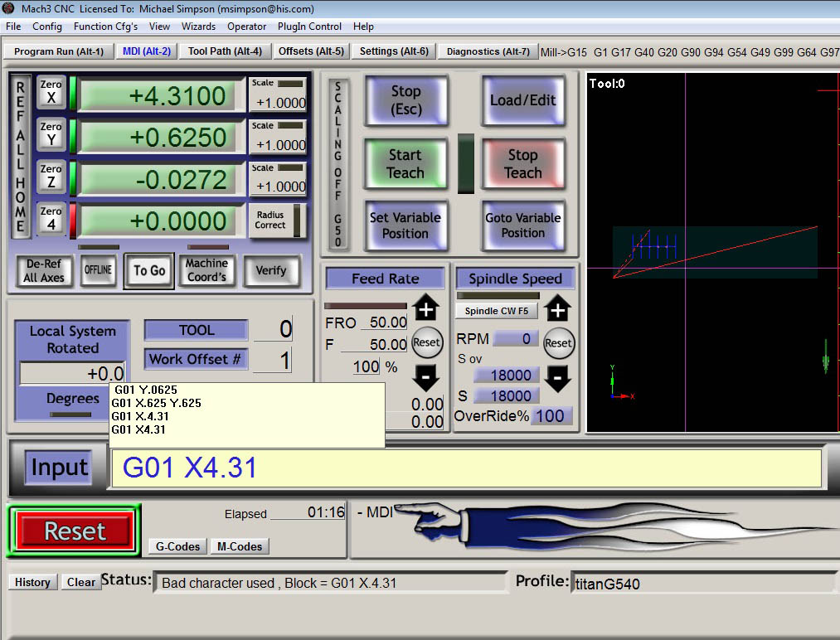840x640 pixels.
Task: Decrease feed rate with minus arrow
Action: point(426,377)
